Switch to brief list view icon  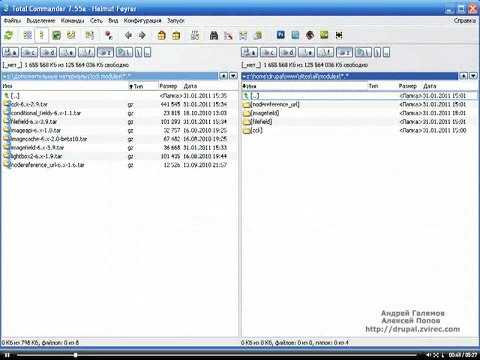click(27, 35)
